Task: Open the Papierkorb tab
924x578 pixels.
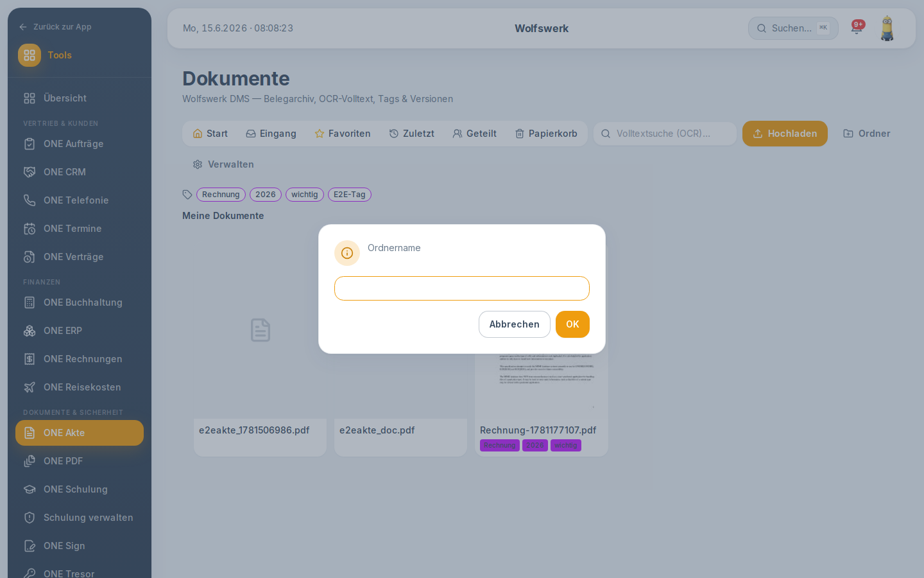Action: (x=546, y=134)
